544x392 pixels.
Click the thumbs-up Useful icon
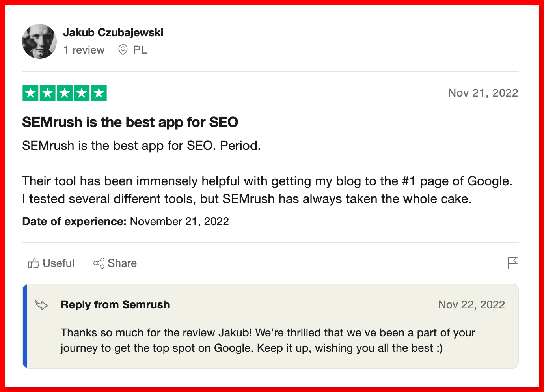tap(34, 263)
